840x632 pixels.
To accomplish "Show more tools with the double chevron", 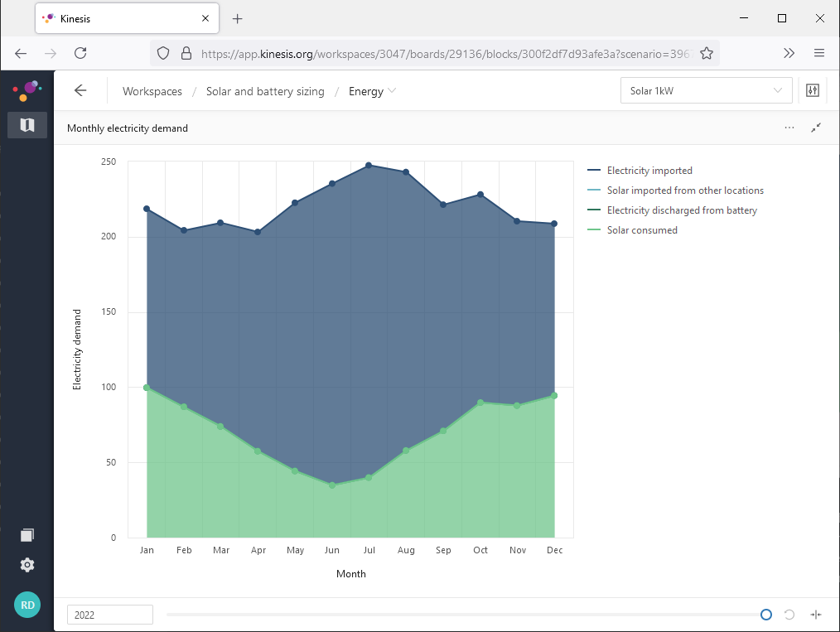I will coord(789,53).
